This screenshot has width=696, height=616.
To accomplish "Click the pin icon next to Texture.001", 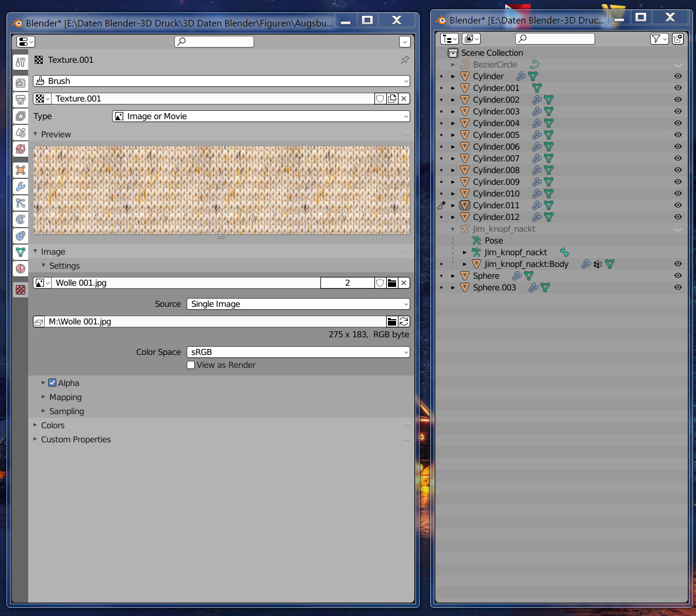I will 404,60.
